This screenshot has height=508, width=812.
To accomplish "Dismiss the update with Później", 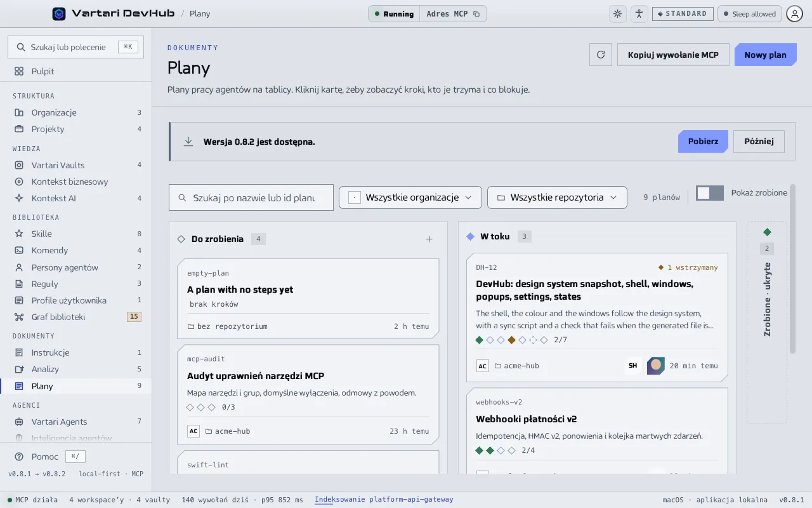I will click(x=759, y=142).
